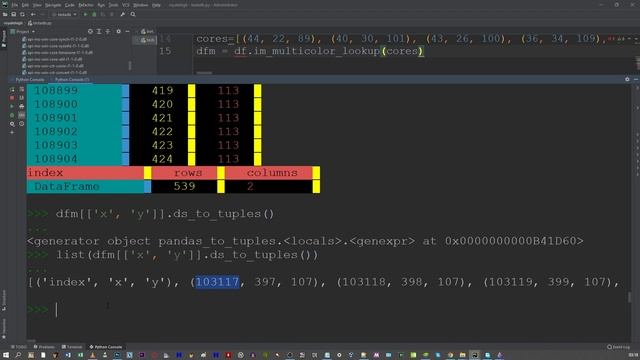Open the Window menu

pyautogui.click(x=141, y=5)
